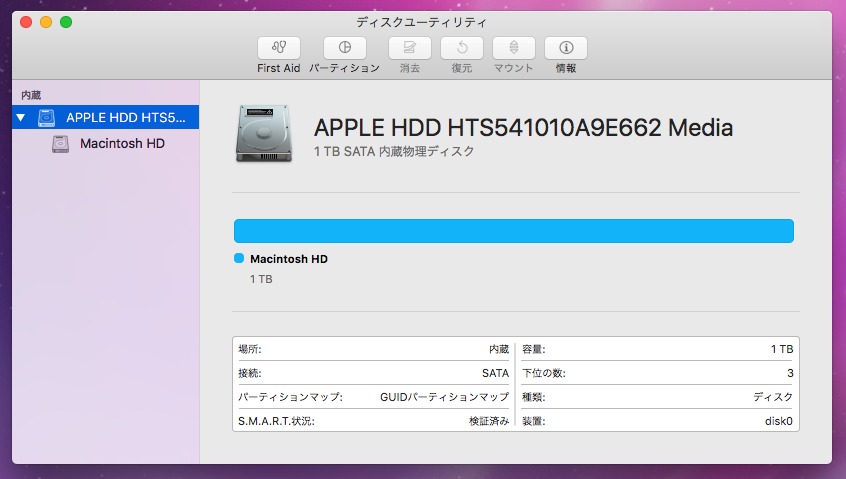Click the GUIDパーティションマップ value
846x479 pixels.
pyautogui.click(x=445, y=397)
